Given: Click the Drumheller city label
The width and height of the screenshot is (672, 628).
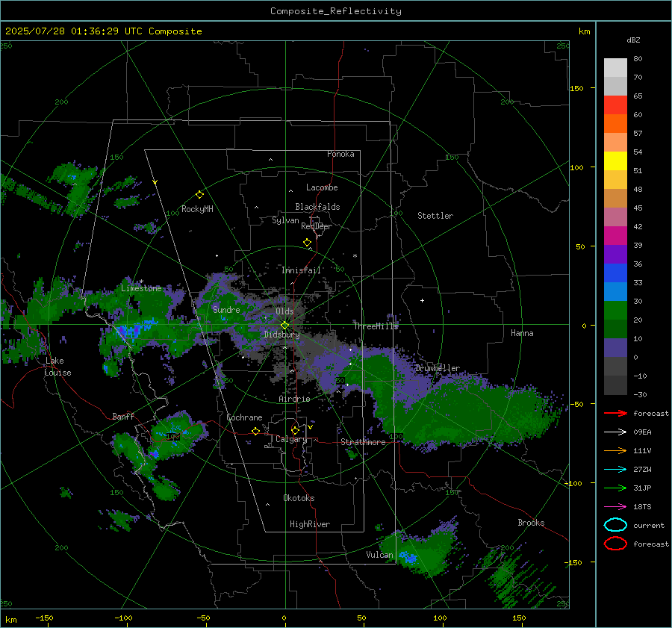Looking at the screenshot, I should (437, 368).
